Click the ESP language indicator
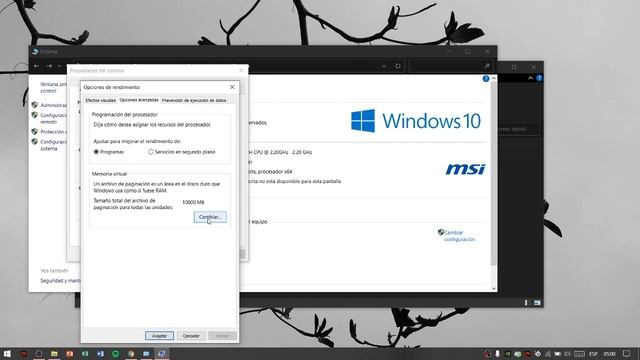This screenshot has width=640, height=360. pyautogui.click(x=593, y=354)
